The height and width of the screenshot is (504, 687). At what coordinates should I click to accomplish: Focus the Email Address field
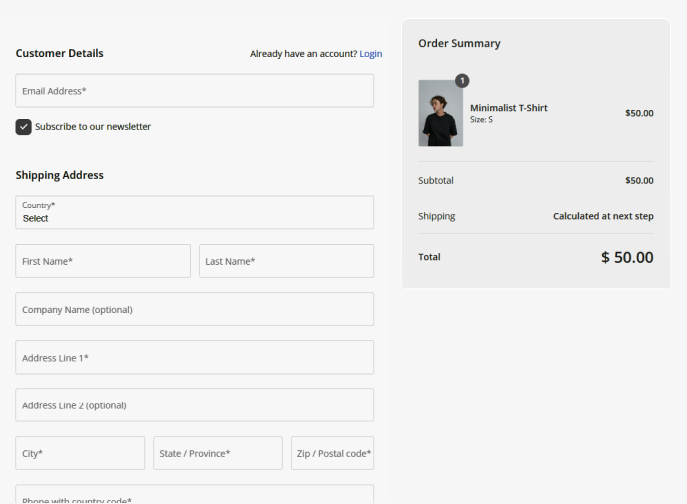point(194,91)
